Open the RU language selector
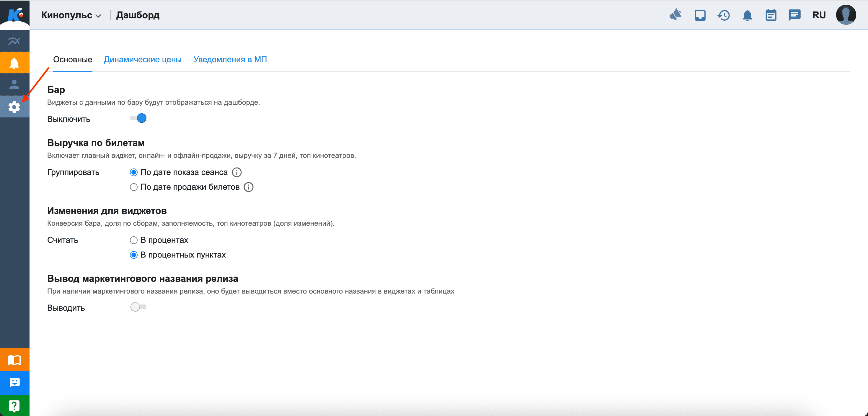 (819, 15)
